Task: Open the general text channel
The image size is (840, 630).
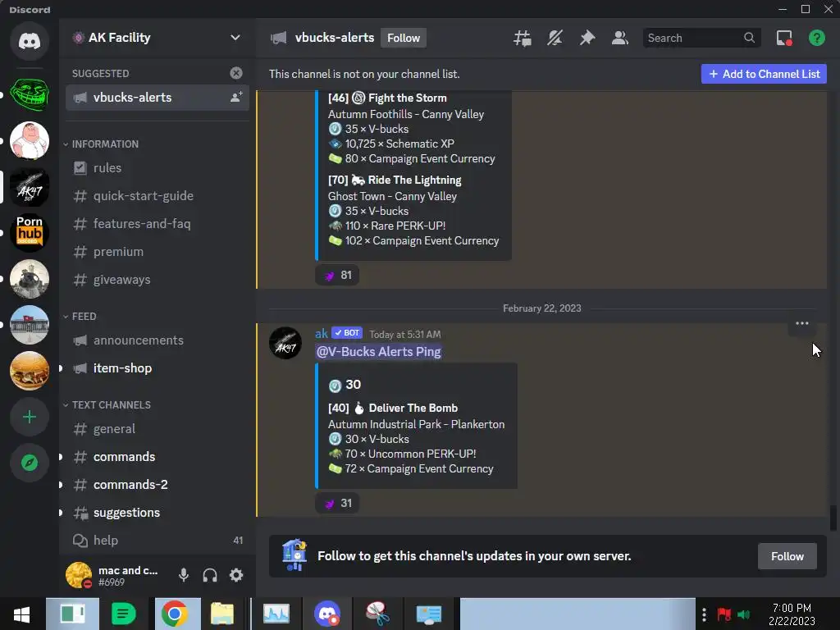Action: pos(157,428)
